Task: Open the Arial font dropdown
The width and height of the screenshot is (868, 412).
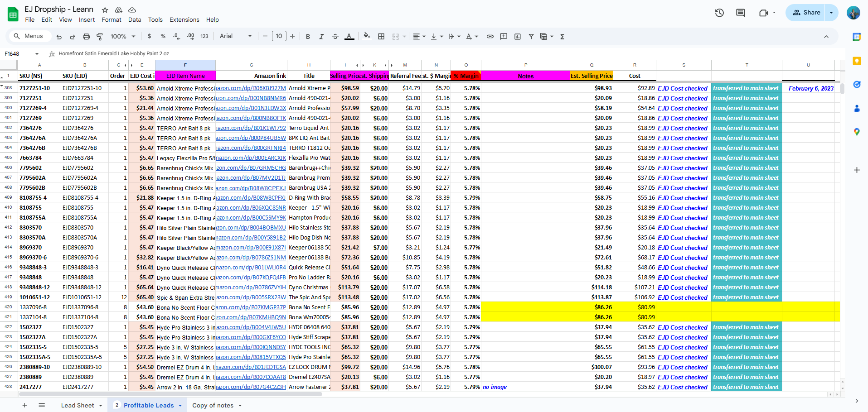Action: coord(236,36)
